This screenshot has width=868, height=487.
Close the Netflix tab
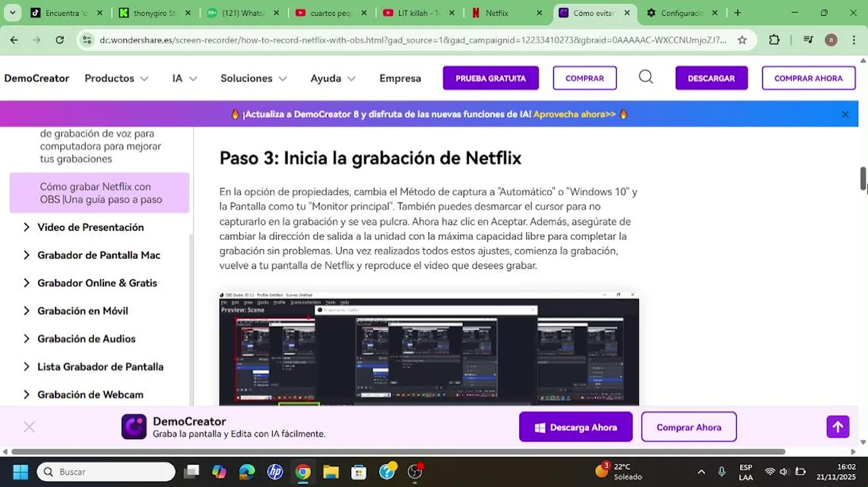click(539, 13)
